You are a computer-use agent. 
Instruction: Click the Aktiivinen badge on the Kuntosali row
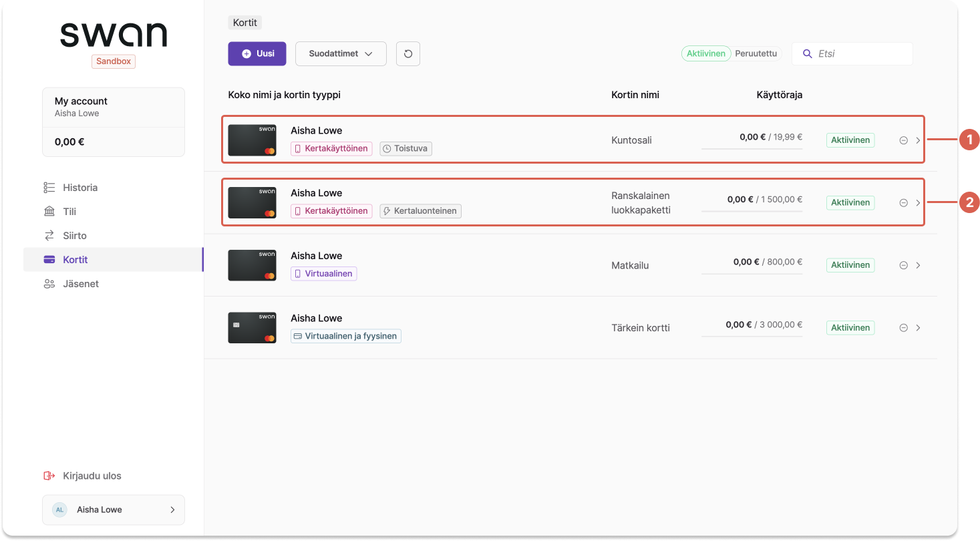click(850, 140)
